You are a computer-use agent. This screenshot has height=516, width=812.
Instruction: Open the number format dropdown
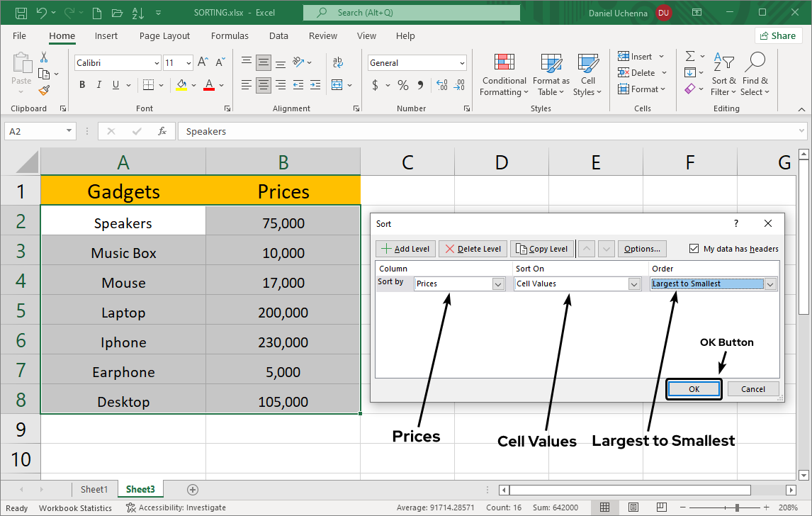[x=462, y=63]
